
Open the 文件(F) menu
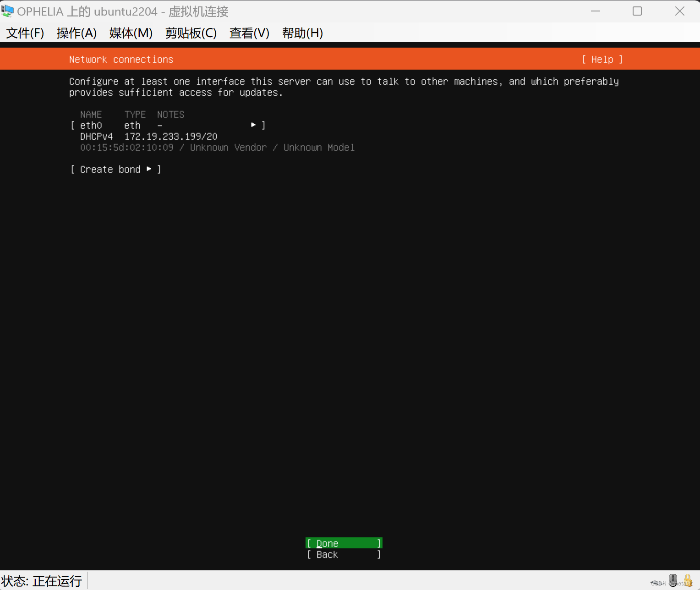pos(25,33)
